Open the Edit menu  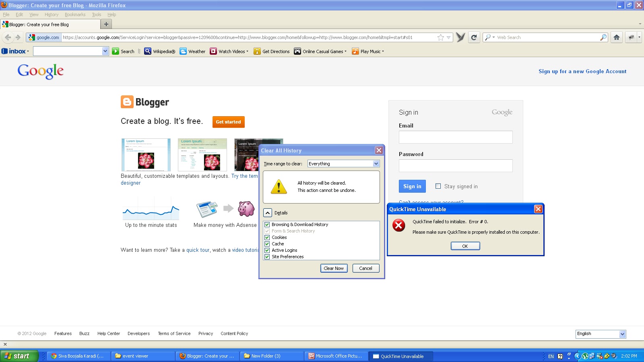pos(19,14)
